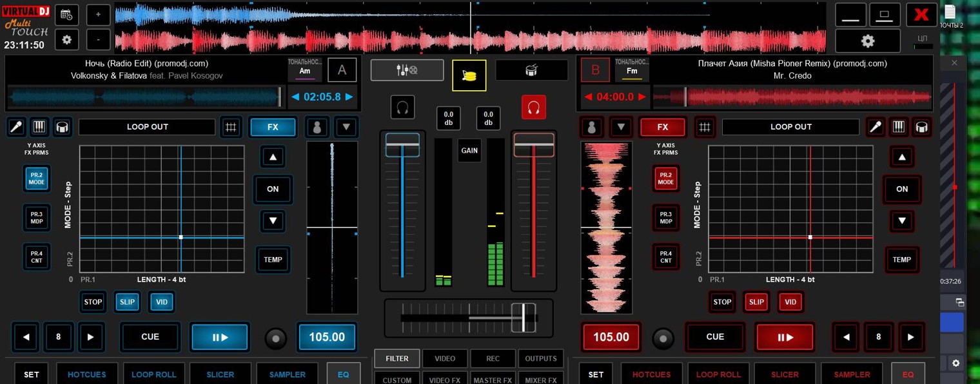The width and height of the screenshot is (980, 384).
Task: Click GAIN button in mixer
Action: [x=469, y=150]
